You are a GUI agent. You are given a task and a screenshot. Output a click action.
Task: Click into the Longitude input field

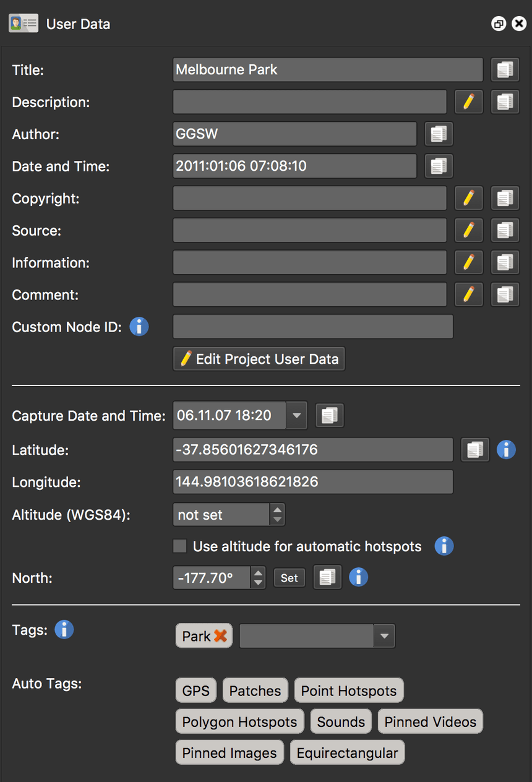click(313, 482)
